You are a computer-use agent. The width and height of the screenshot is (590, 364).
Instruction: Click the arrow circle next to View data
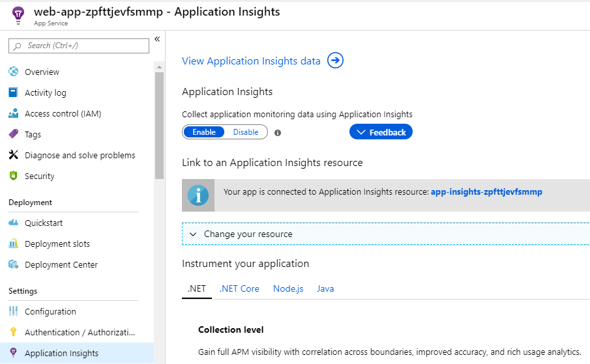[335, 61]
